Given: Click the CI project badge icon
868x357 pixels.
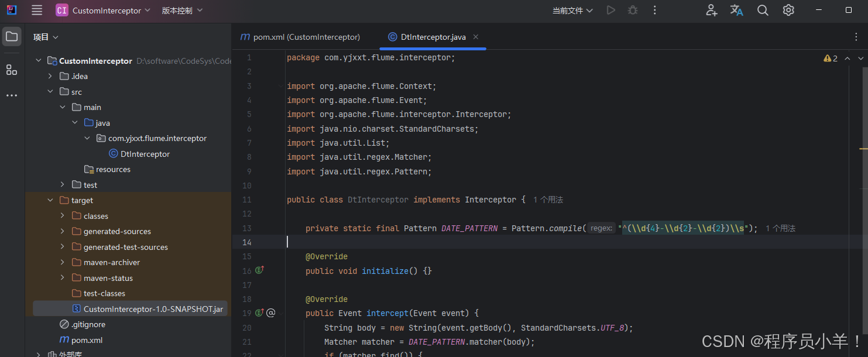Looking at the screenshot, I should (62, 10).
